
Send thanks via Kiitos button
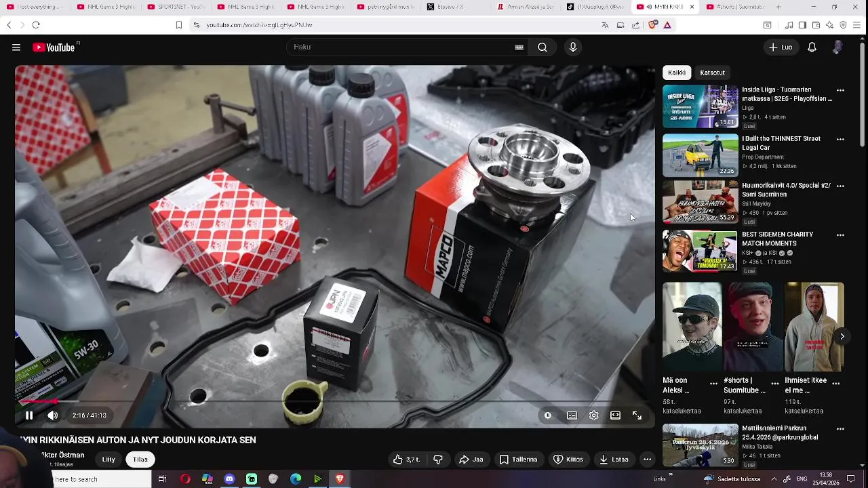coord(568,460)
